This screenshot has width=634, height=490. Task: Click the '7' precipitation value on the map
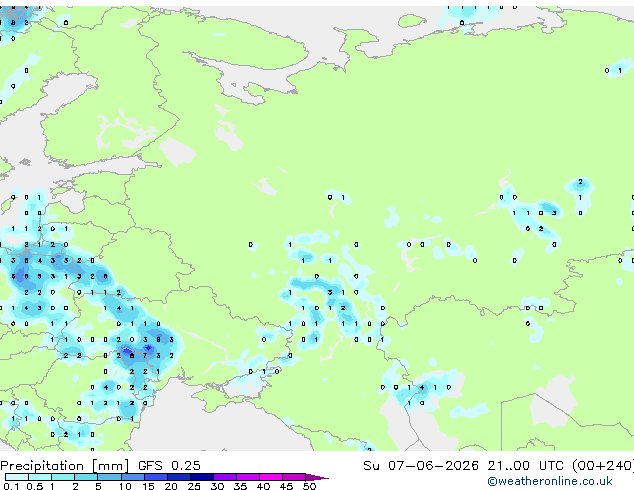pyautogui.click(x=145, y=356)
